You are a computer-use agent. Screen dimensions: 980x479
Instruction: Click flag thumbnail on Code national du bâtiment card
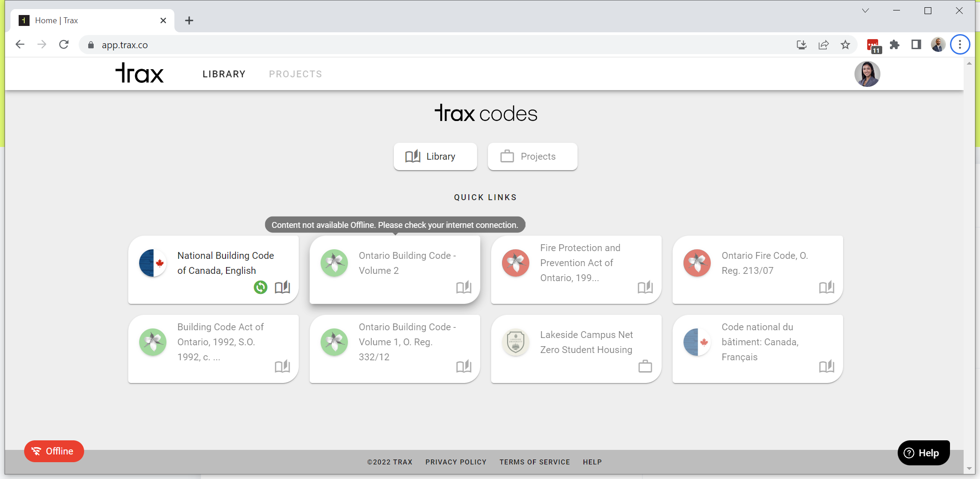697,342
